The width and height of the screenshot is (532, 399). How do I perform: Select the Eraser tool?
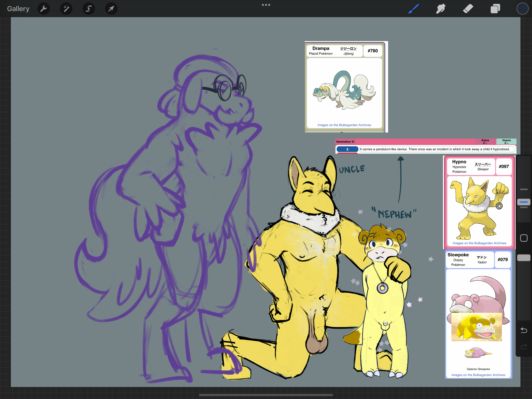468,9
